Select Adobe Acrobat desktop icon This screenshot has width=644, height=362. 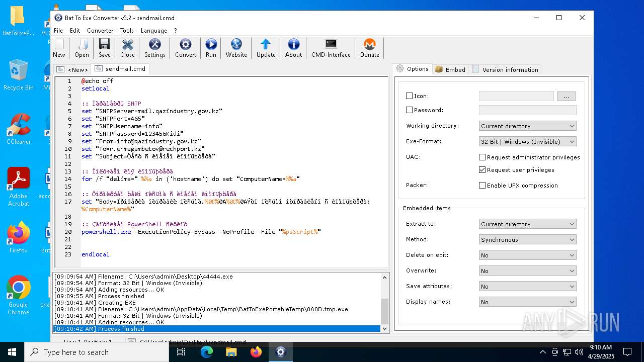click(x=19, y=187)
